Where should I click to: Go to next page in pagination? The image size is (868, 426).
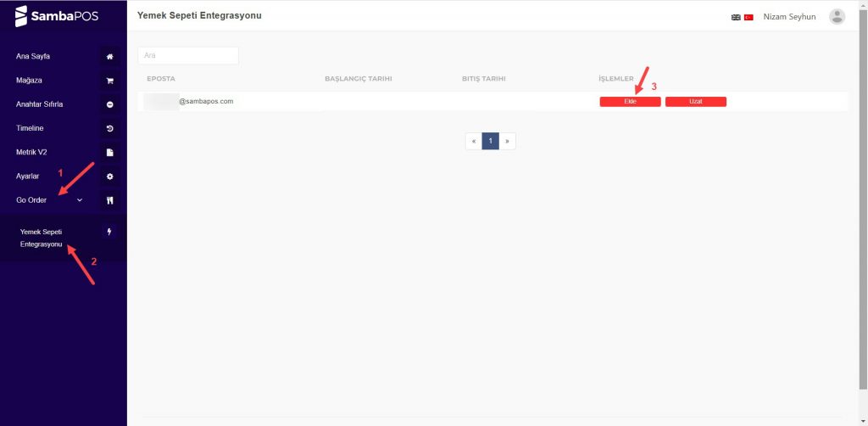(x=507, y=141)
